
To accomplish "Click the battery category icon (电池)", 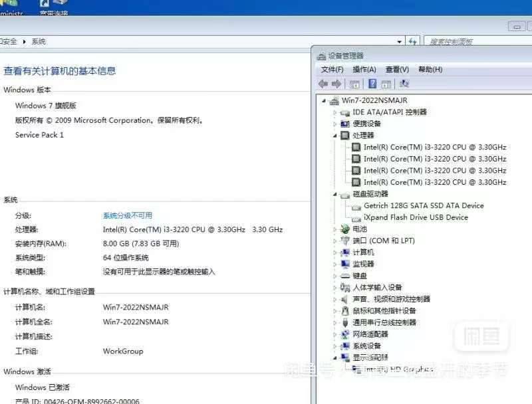I will 345,229.
